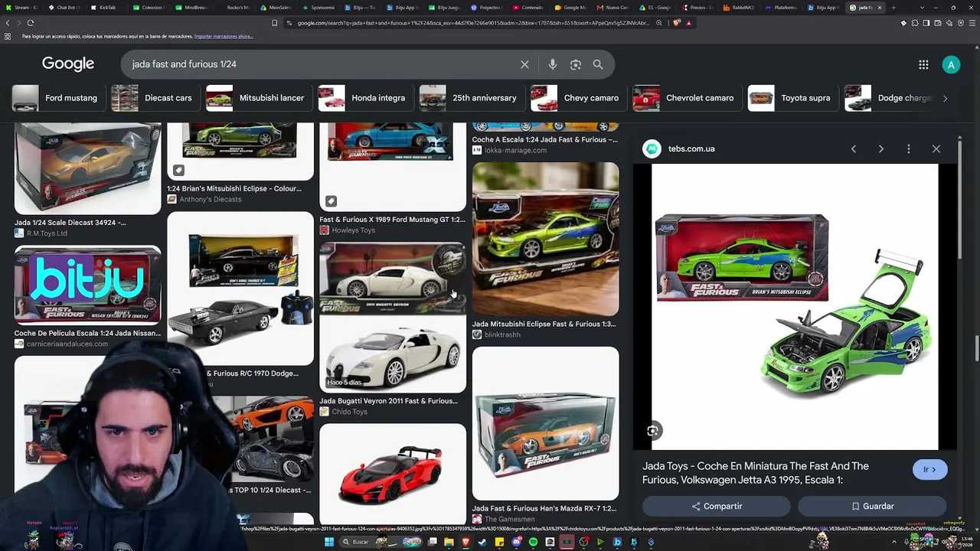Show next image in preview panel
This screenshot has height=551, width=980.
point(881,148)
